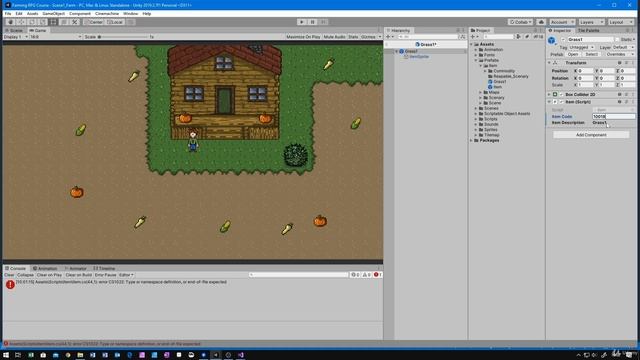Click Hierarchy create plus button
Screen dimensions: 640x360
click(x=389, y=37)
